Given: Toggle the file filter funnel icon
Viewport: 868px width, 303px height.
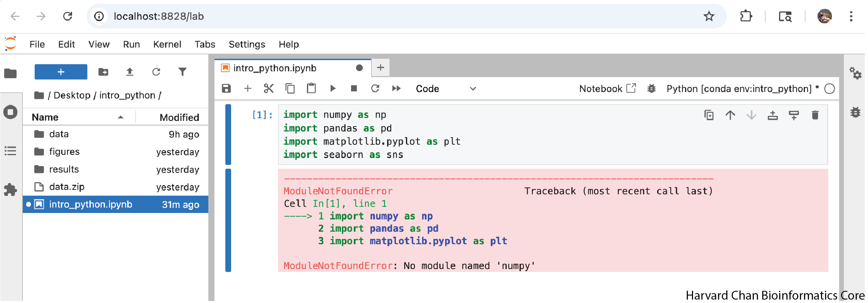Looking at the screenshot, I should 183,72.
